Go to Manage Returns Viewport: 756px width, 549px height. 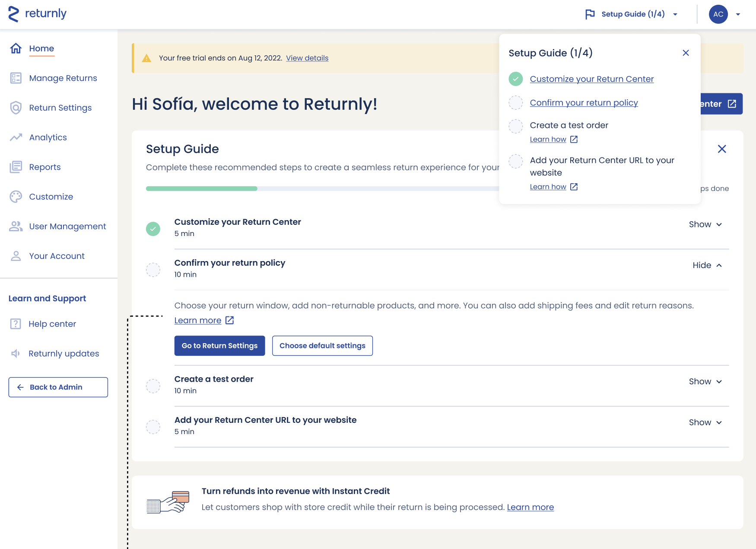pyautogui.click(x=63, y=78)
